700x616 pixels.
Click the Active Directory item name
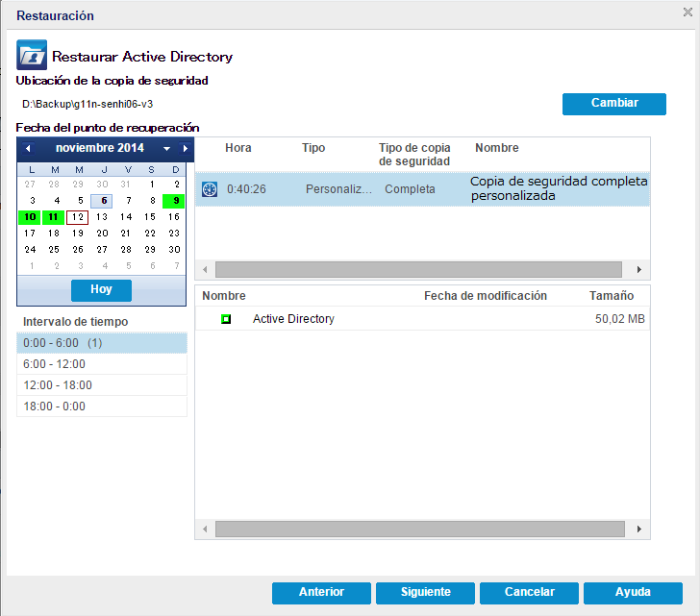(293, 319)
